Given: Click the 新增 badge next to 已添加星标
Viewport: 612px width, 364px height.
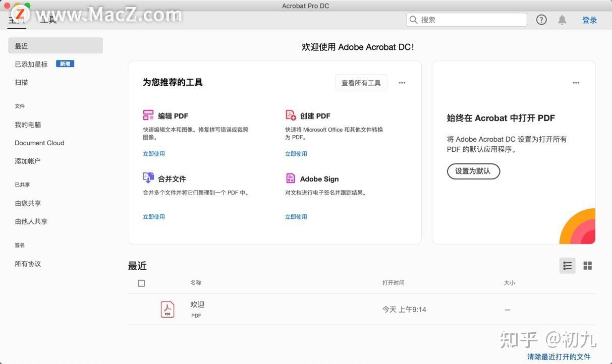Looking at the screenshot, I should pyautogui.click(x=65, y=64).
